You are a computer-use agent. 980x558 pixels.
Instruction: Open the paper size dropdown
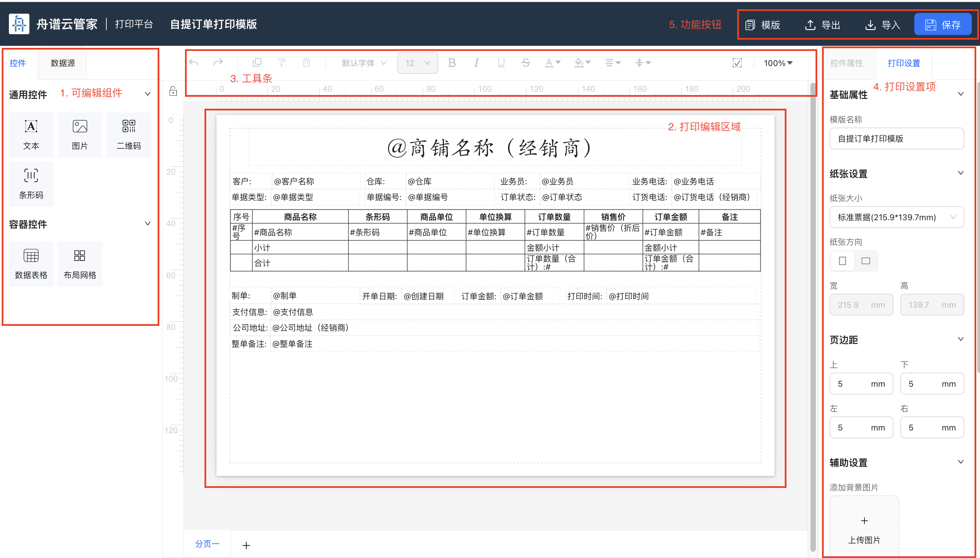point(897,217)
